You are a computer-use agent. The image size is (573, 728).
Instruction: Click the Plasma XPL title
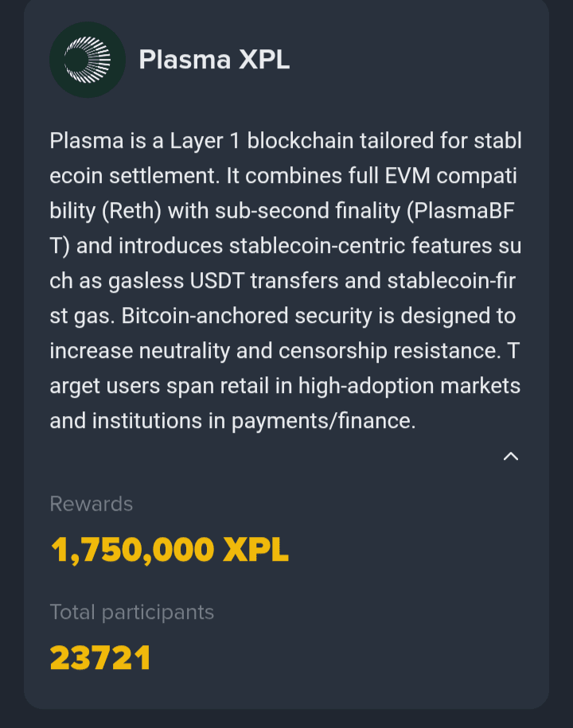[x=214, y=60]
